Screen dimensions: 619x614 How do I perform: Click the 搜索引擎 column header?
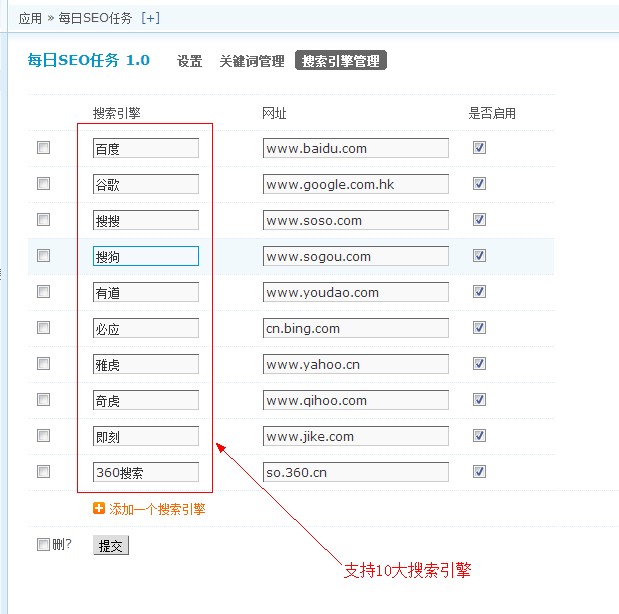click(117, 114)
